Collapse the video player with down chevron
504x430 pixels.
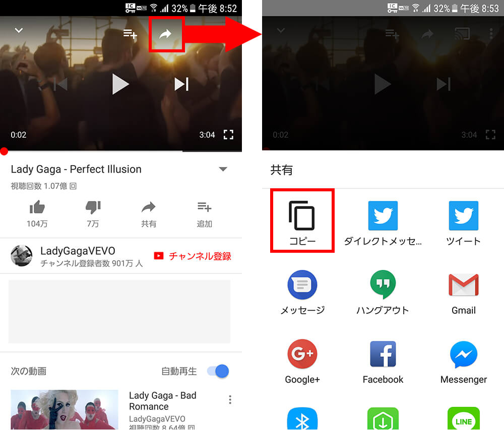(x=19, y=31)
